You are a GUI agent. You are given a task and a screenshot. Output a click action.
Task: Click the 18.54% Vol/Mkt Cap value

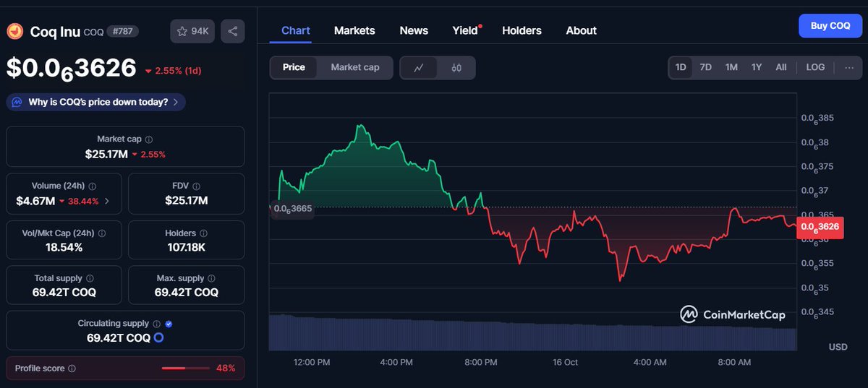pos(64,247)
